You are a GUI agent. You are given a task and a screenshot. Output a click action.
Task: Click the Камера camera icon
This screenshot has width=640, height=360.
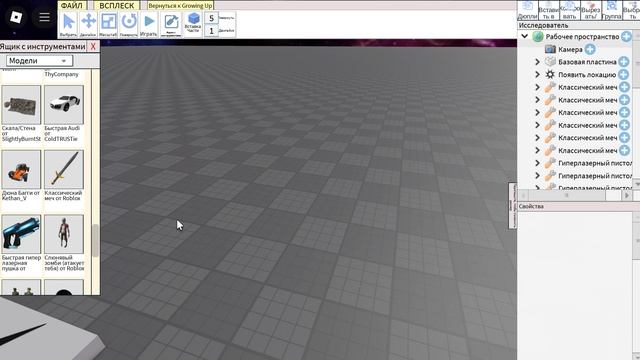550,49
